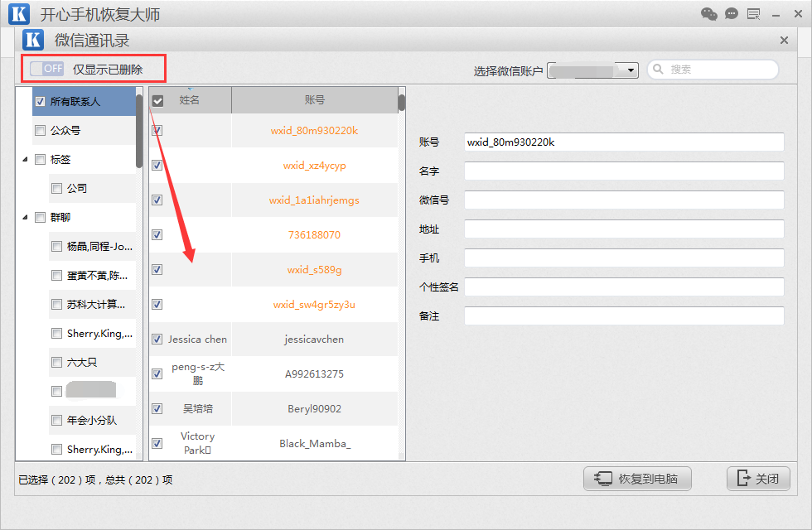Click the search magnifier icon

[658, 69]
